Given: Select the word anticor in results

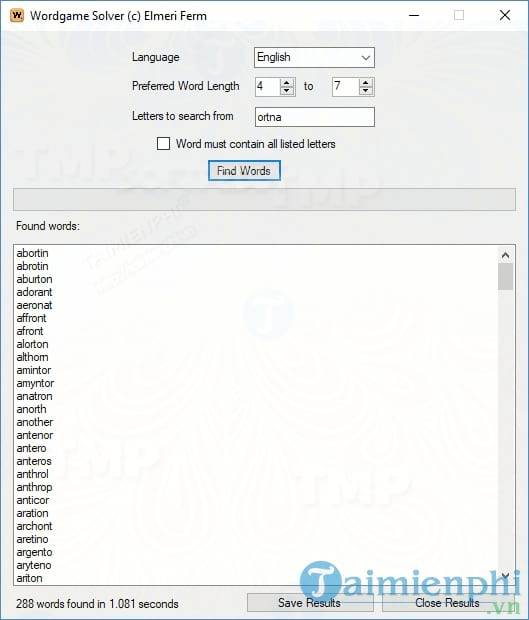Looking at the screenshot, I should pos(33,500).
